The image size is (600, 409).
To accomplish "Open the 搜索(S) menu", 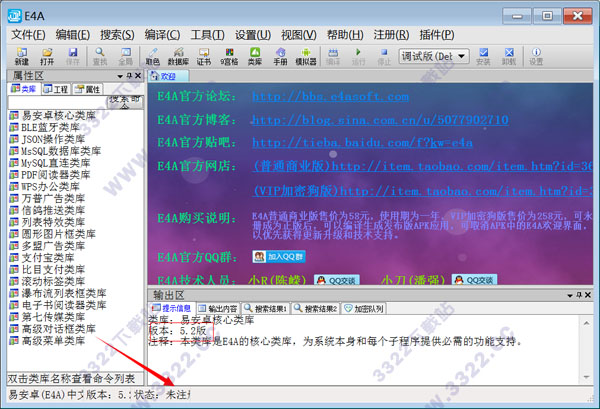I will click(x=117, y=35).
